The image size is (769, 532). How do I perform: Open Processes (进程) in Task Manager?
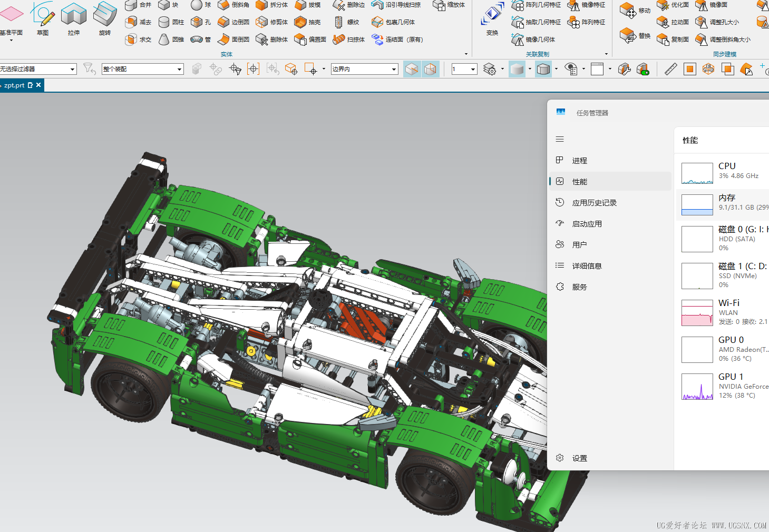click(610, 160)
